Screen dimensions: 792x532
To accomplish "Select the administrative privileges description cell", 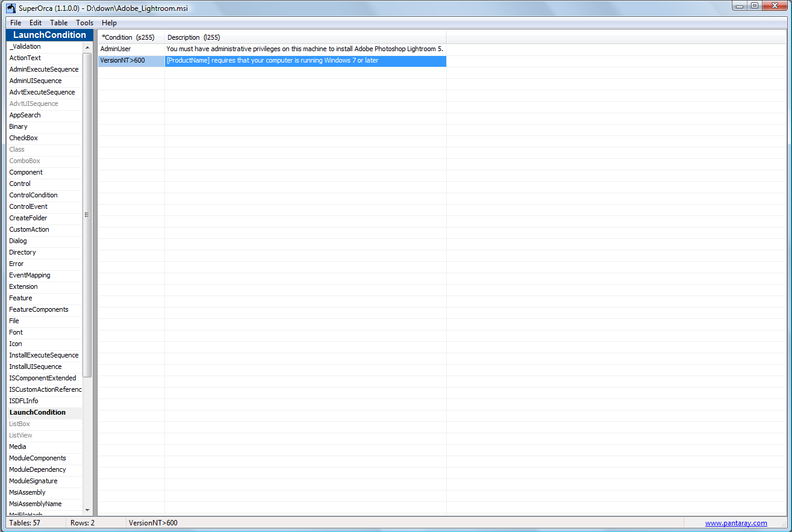I will pos(305,49).
